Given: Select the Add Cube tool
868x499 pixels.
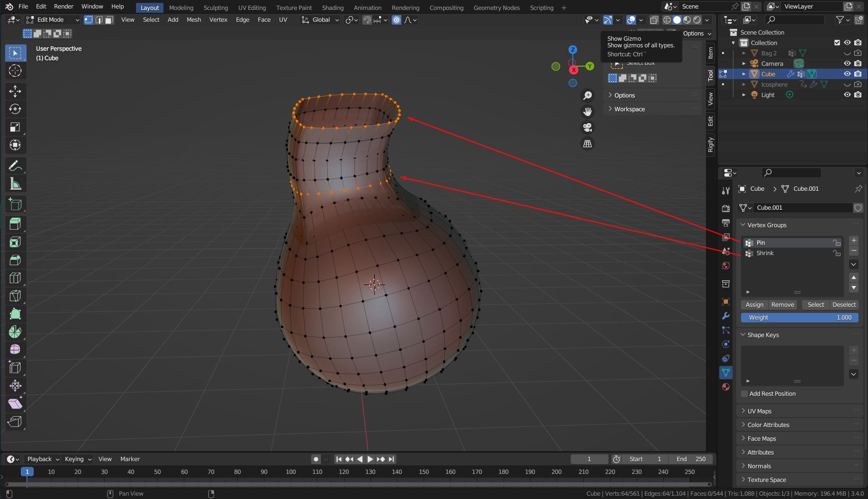Looking at the screenshot, I should [15, 205].
